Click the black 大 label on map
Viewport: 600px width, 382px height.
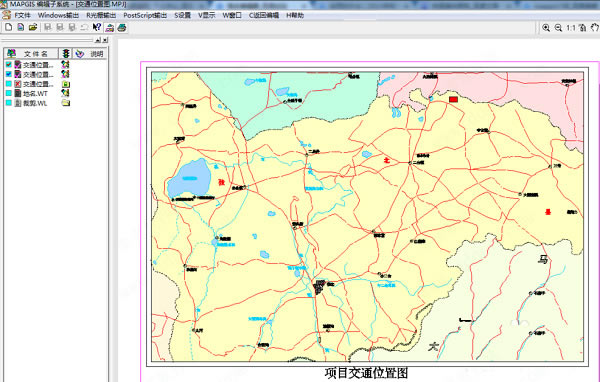tap(433, 347)
